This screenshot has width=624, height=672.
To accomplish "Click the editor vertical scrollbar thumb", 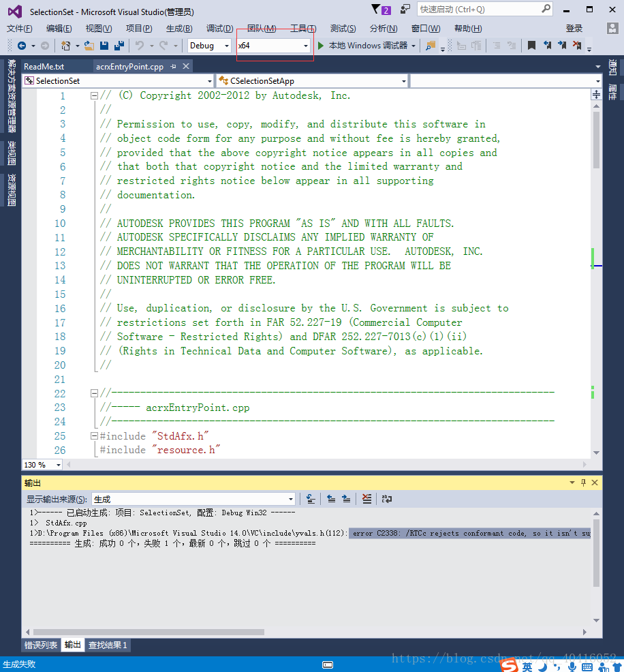I will coord(596,140).
